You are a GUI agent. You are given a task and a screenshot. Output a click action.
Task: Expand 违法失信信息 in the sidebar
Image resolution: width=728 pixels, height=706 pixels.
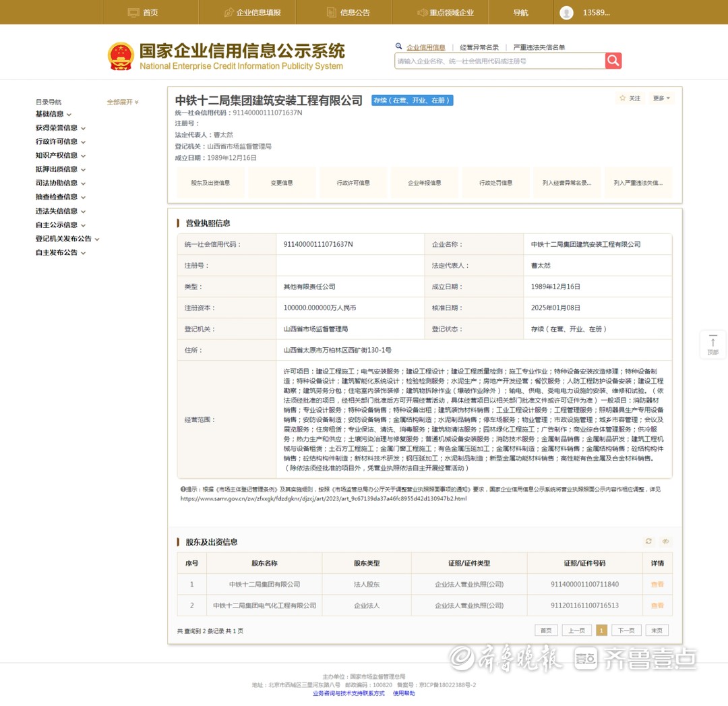click(x=61, y=211)
